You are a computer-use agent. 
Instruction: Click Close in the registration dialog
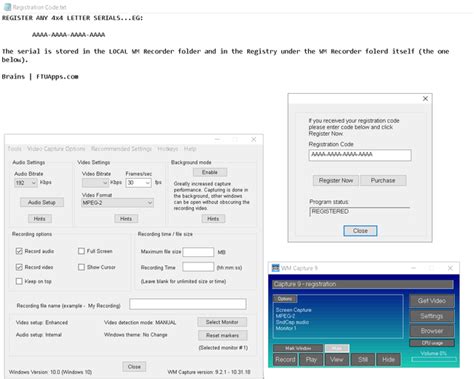pos(360,231)
